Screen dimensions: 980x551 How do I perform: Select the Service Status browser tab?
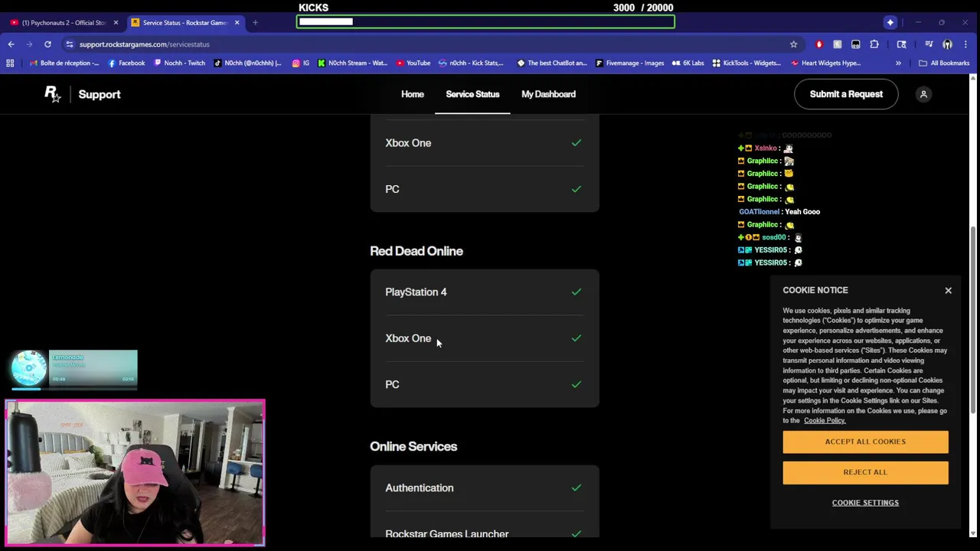[x=186, y=22]
